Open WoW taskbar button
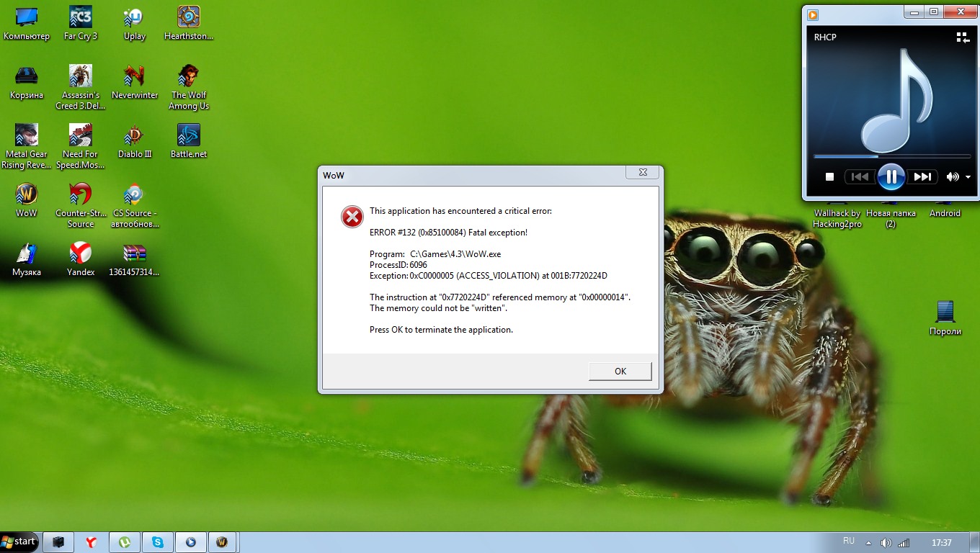This screenshot has width=980, height=553. pyautogui.click(x=223, y=542)
